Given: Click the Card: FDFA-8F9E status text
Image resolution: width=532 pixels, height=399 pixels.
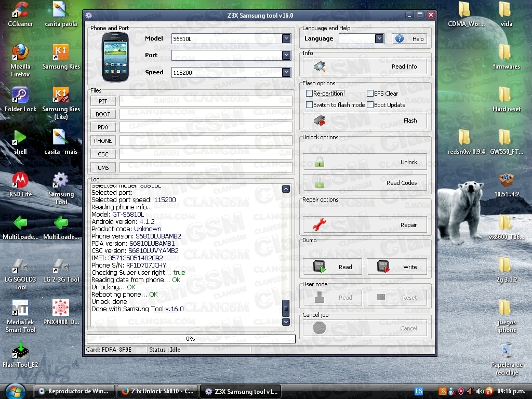Looking at the screenshot, I should coord(109,350).
